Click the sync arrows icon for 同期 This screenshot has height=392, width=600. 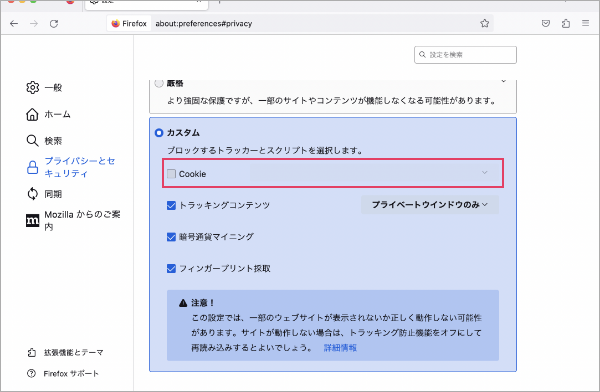tap(33, 194)
